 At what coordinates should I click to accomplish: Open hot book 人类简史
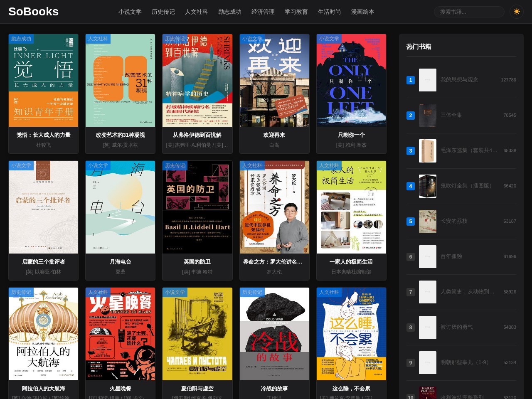point(468,292)
